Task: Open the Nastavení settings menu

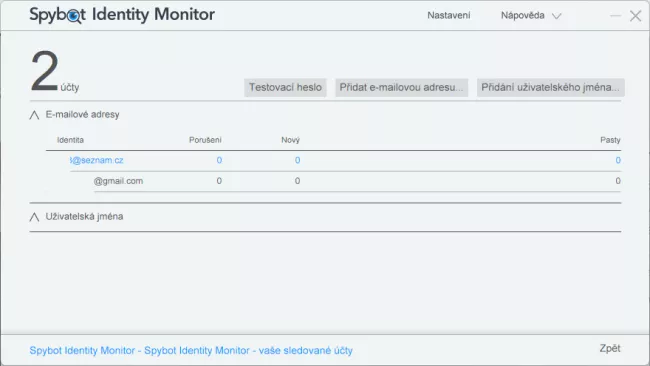Action: tap(449, 16)
